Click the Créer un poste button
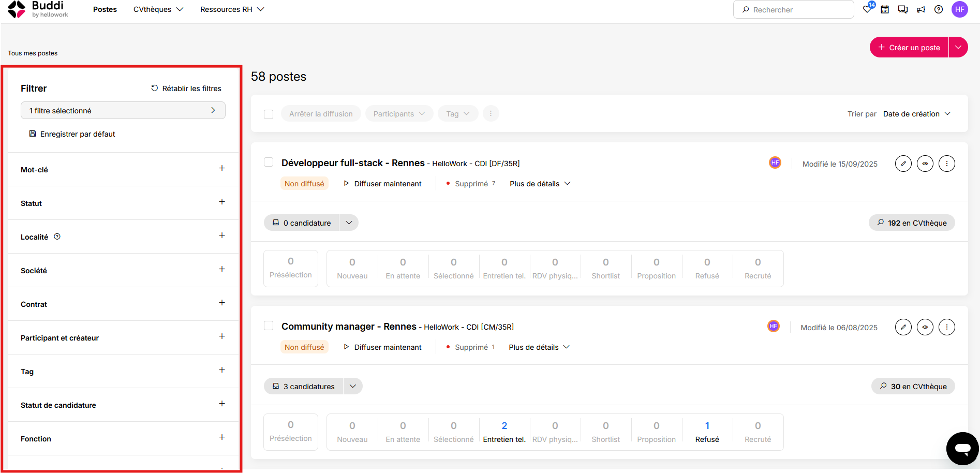The image size is (980, 473). (x=909, y=47)
